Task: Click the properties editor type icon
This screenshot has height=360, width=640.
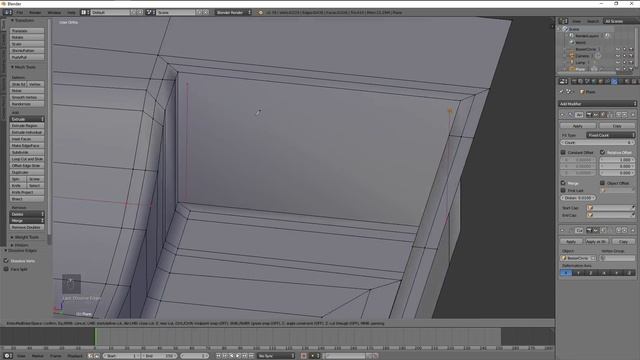Action: point(563,81)
